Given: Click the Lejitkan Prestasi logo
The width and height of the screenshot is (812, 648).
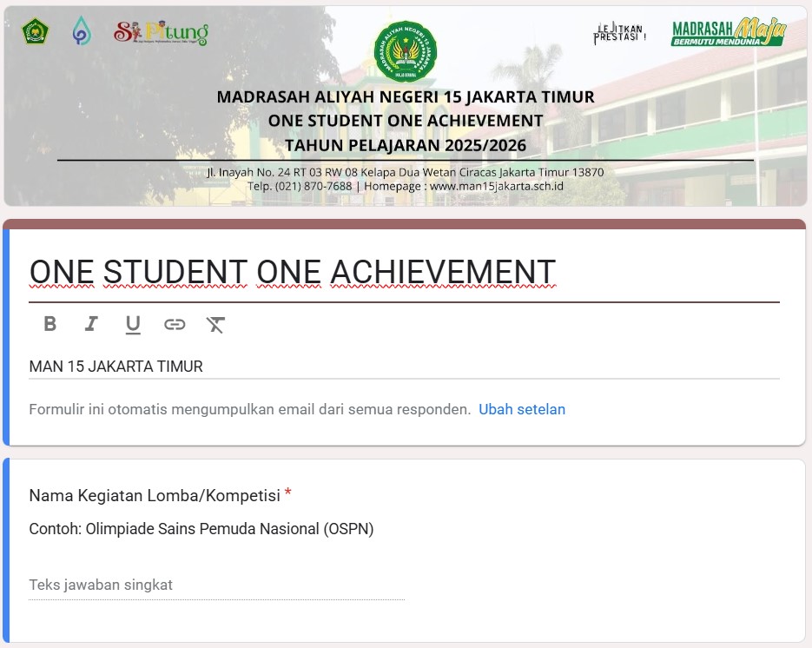Looking at the screenshot, I should pos(619,34).
